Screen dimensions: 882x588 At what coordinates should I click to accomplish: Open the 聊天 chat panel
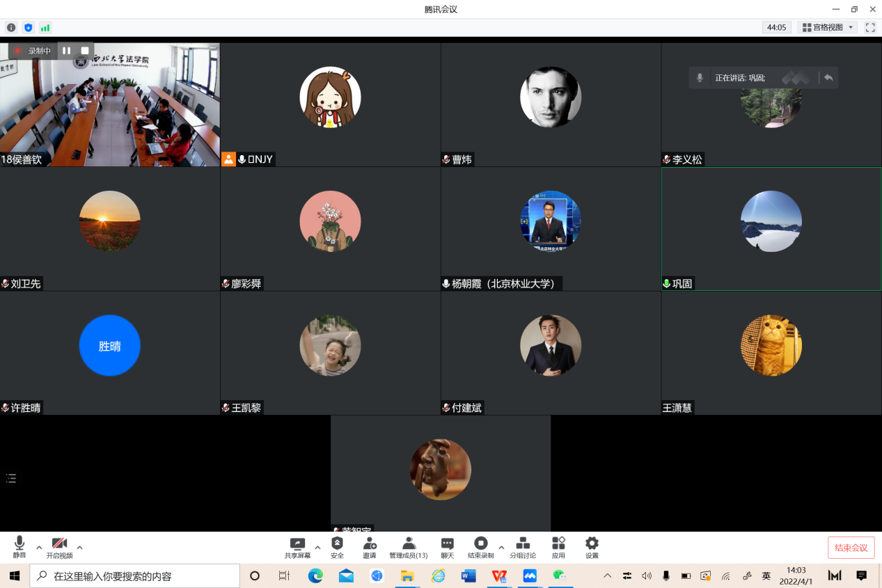click(x=447, y=547)
